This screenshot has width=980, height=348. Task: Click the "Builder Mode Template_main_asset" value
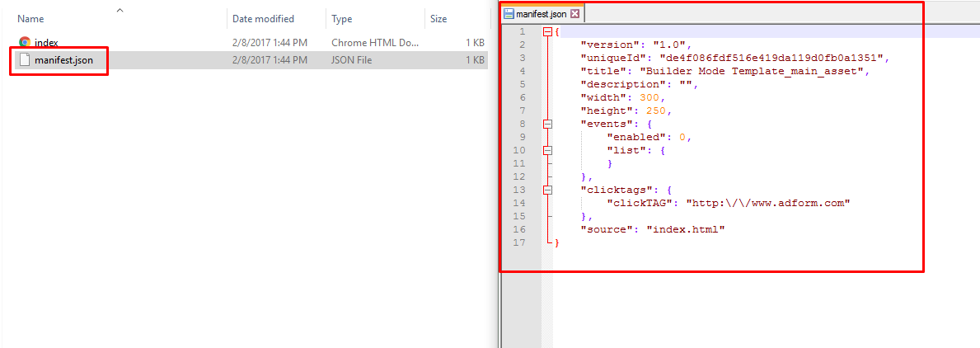(752, 71)
